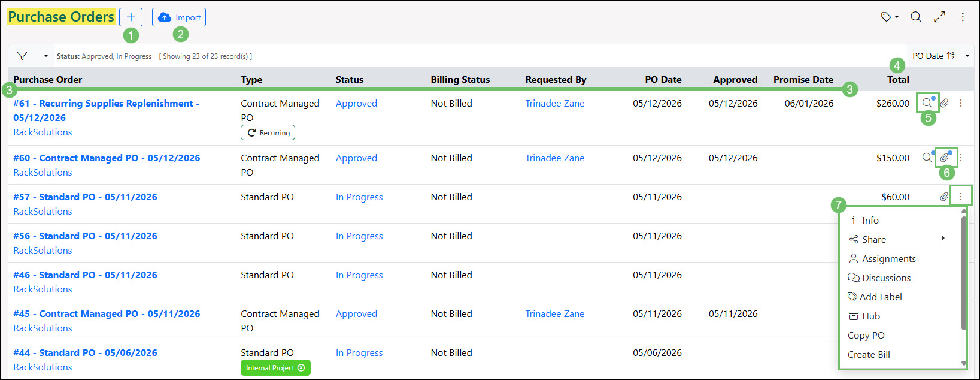The height and width of the screenshot is (380, 980).
Task: Select Assignments from the context menu
Action: click(x=882, y=258)
